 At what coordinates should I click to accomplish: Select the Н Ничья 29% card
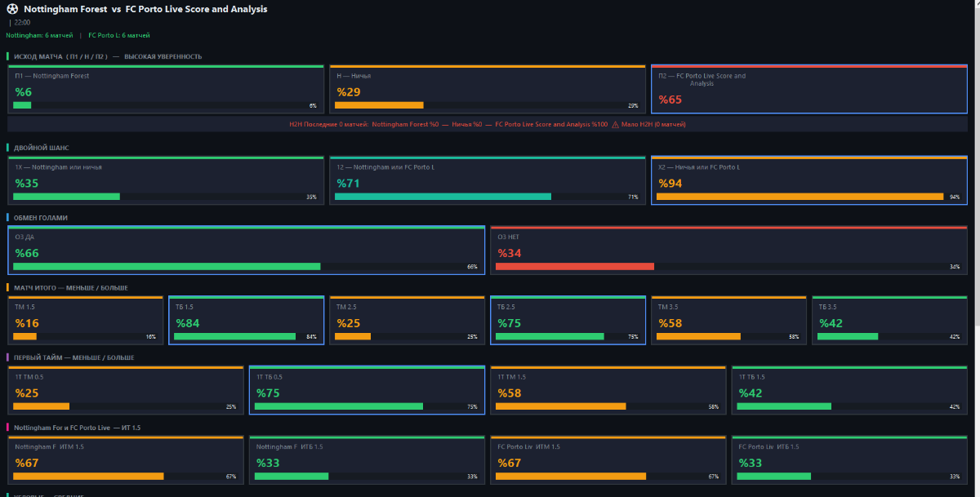(x=488, y=90)
